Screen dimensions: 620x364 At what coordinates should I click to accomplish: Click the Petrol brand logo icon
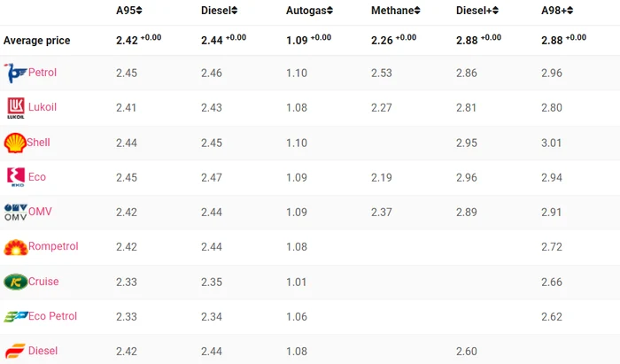pyautogui.click(x=15, y=73)
